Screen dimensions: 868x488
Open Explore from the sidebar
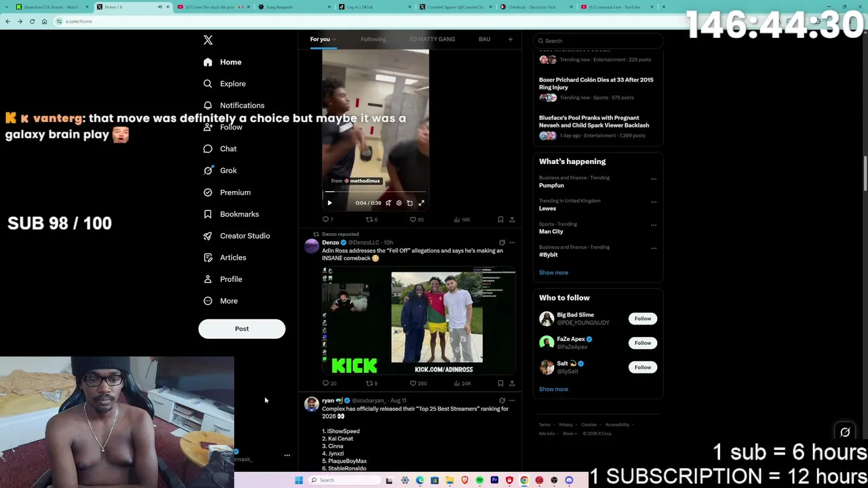[224, 83]
